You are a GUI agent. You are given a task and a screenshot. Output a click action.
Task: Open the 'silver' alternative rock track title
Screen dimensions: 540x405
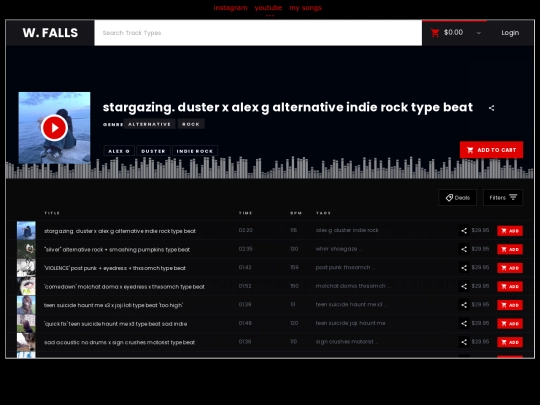(117, 250)
